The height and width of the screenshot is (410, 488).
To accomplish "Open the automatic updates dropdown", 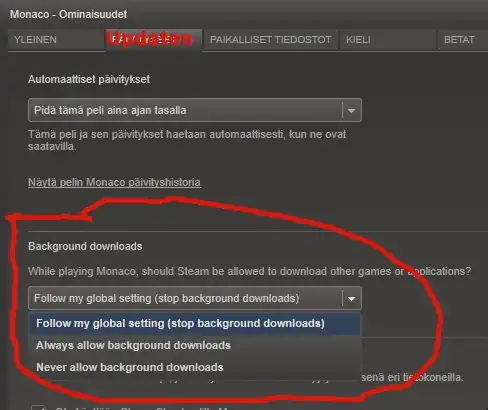I will click(195, 110).
